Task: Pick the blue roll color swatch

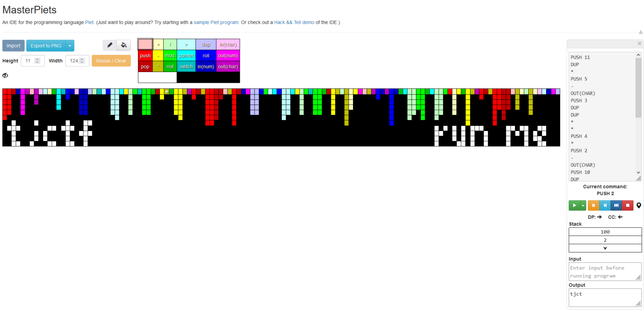Action: click(206, 55)
